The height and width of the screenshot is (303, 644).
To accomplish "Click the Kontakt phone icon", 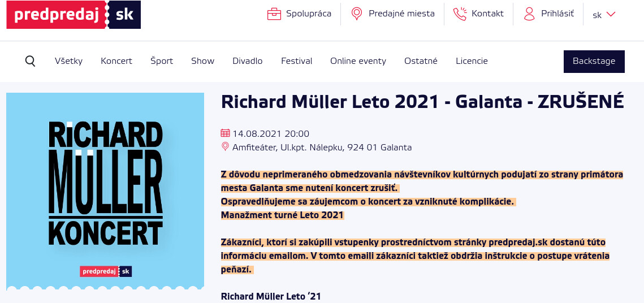I will [460, 14].
